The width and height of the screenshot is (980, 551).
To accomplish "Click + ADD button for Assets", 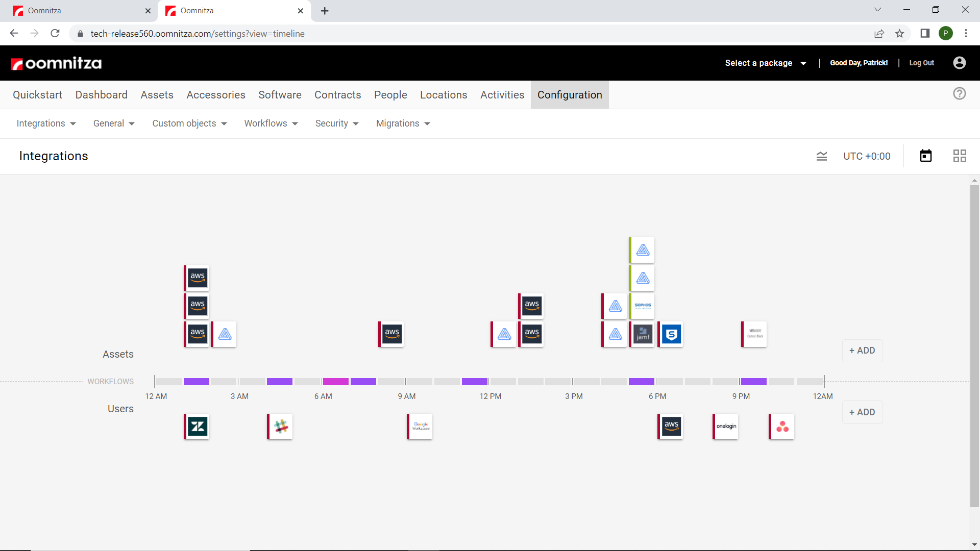I will [x=862, y=351].
